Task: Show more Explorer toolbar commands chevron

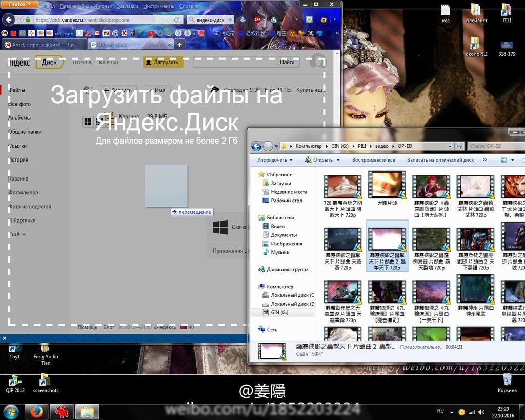Action: [484, 160]
